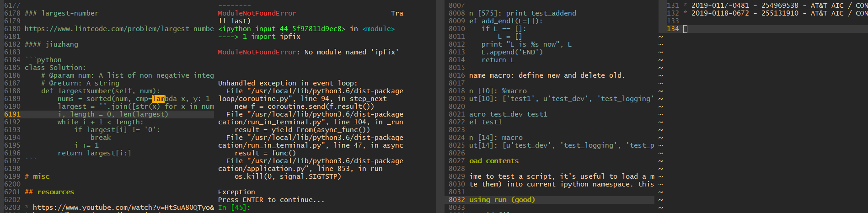Click the first ModuleNotFoundError title in traceback
Viewport: 868px width, 213px height.
[x=257, y=13]
